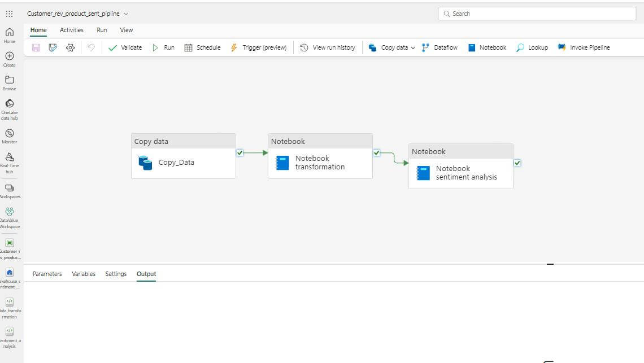Click Copy_Data activity success checkbox
This screenshot has width=644, height=363.
240,153
